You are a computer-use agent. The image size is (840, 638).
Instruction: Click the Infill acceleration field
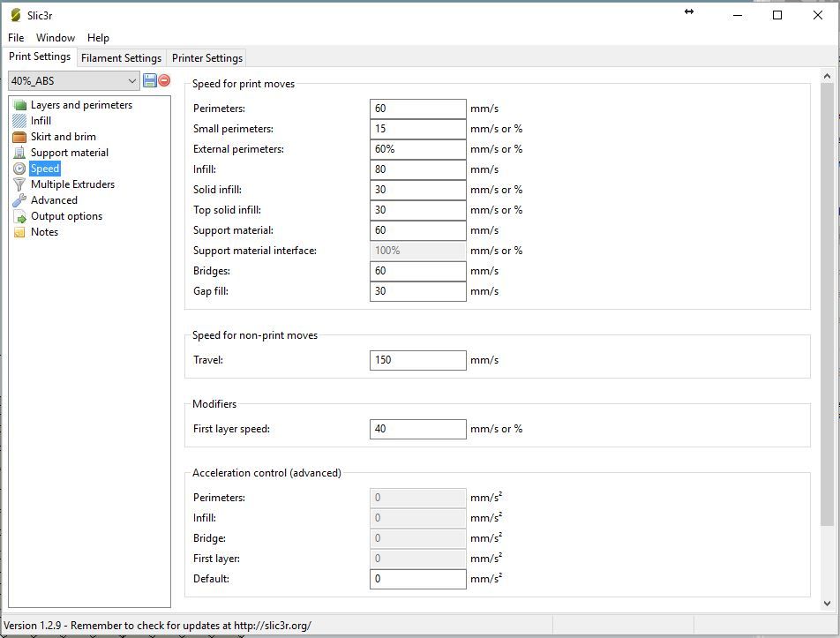[418, 518]
